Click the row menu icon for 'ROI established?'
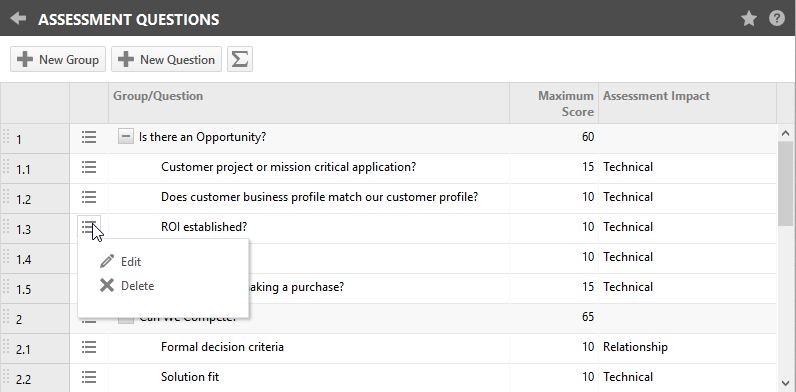This screenshot has height=392, width=796. point(89,227)
